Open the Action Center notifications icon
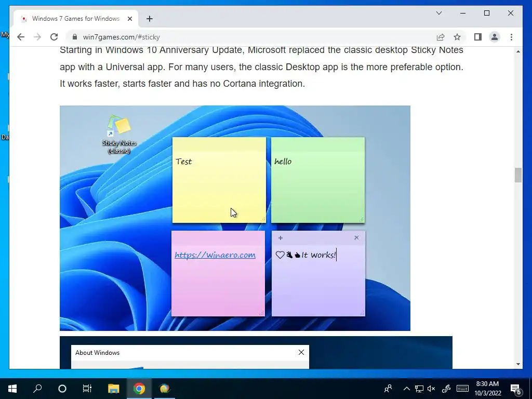Screen dimensions: 532x399 coord(516,389)
